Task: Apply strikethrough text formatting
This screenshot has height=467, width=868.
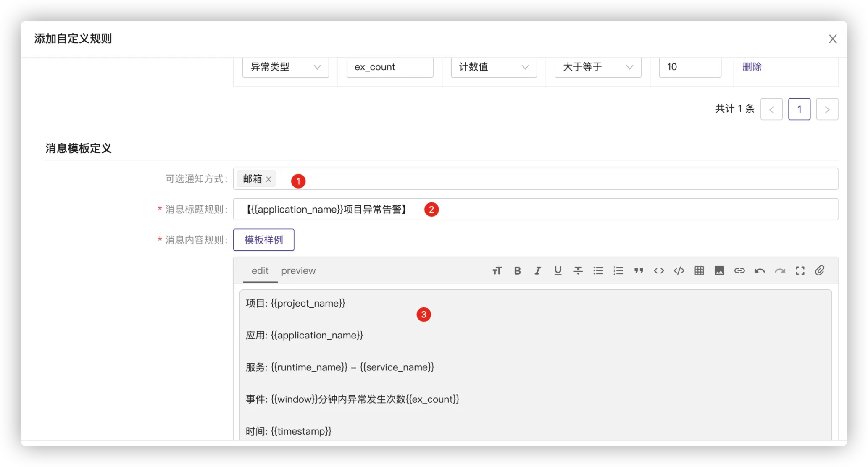Action: (x=578, y=271)
